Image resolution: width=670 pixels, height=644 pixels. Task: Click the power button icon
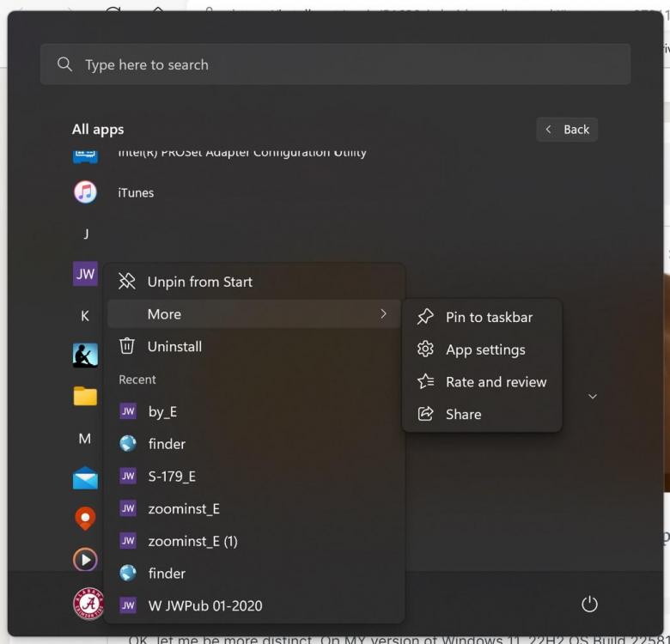(589, 604)
